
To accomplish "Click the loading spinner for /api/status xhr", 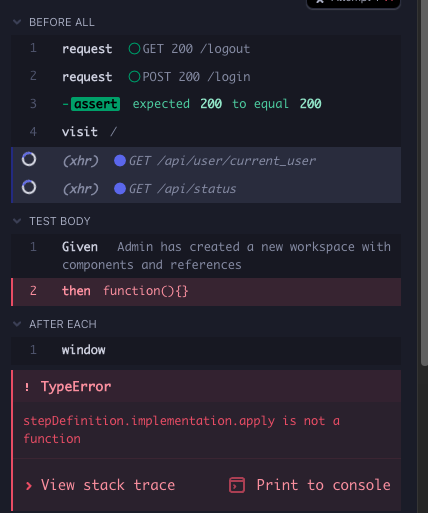I will click(x=29, y=187).
